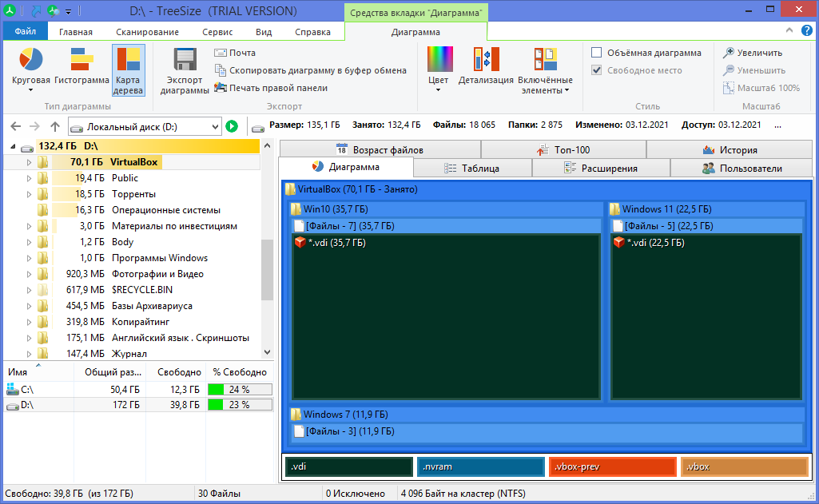Open the Справка ribbon tab

(x=312, y=32)
